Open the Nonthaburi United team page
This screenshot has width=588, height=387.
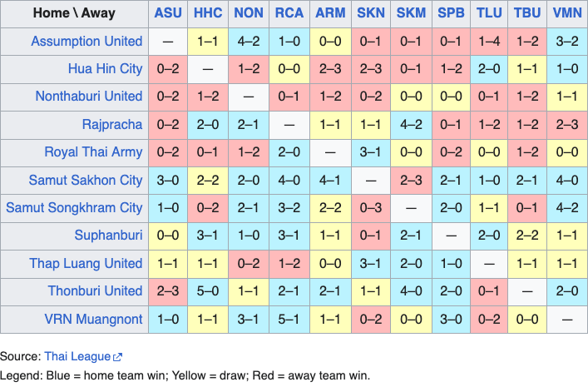point(89,96)
